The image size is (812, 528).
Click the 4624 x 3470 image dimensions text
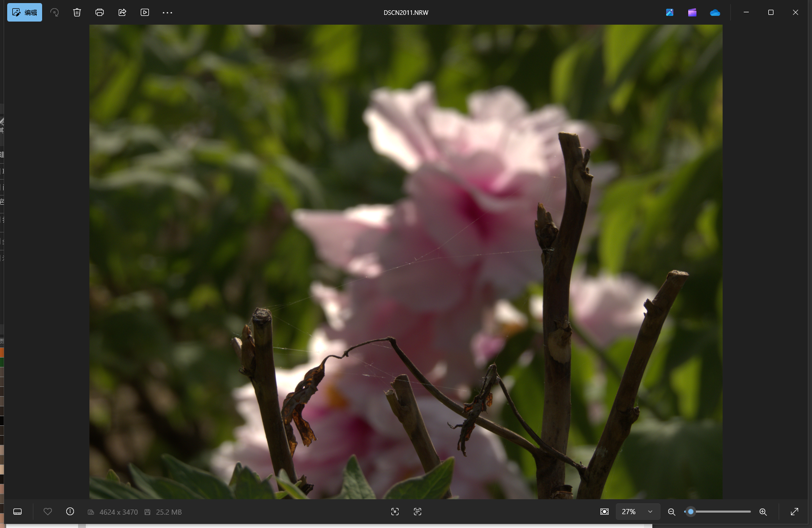coord(119,512)
